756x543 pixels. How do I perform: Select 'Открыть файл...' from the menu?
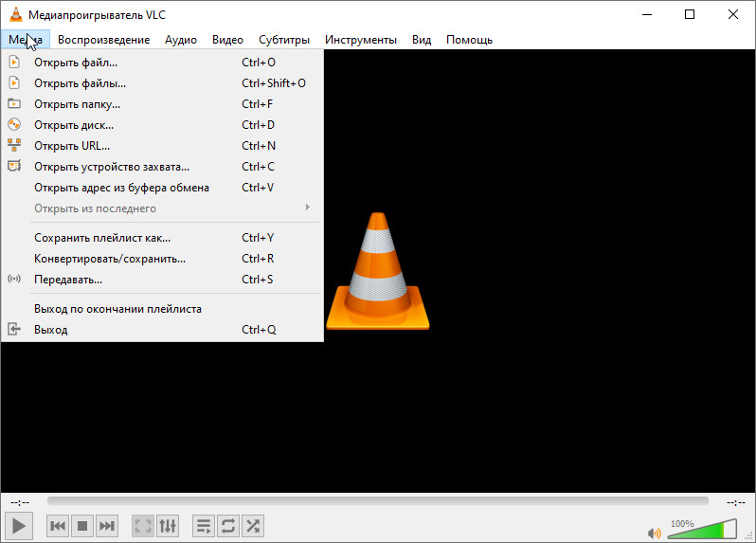click(76, 63)
